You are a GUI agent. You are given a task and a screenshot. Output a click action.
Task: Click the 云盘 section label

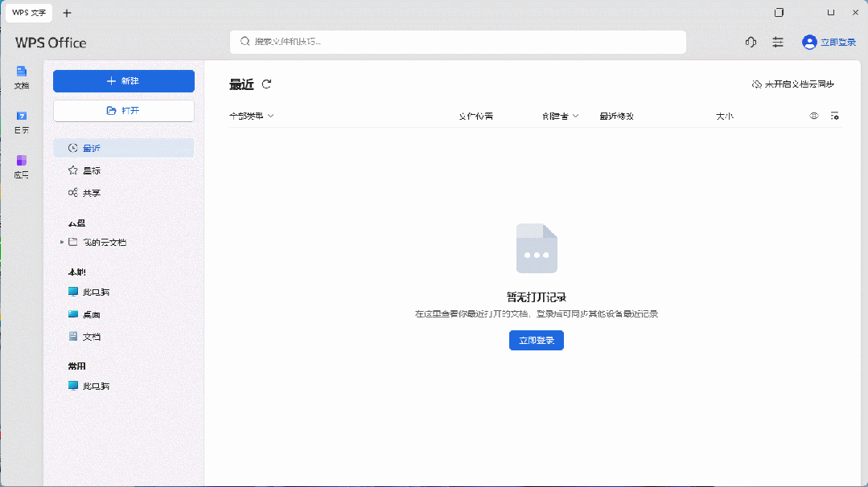(x=76, y=223)
